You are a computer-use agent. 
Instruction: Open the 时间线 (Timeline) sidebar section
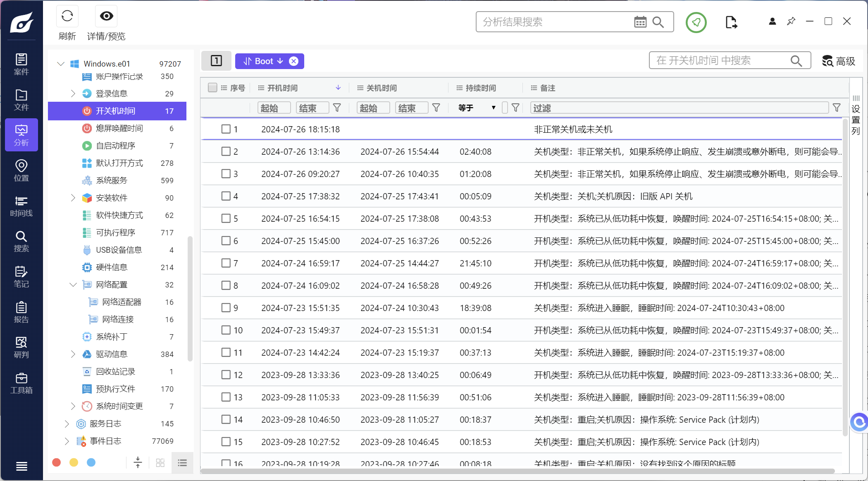pyautogui.click(x=21, y=206)
